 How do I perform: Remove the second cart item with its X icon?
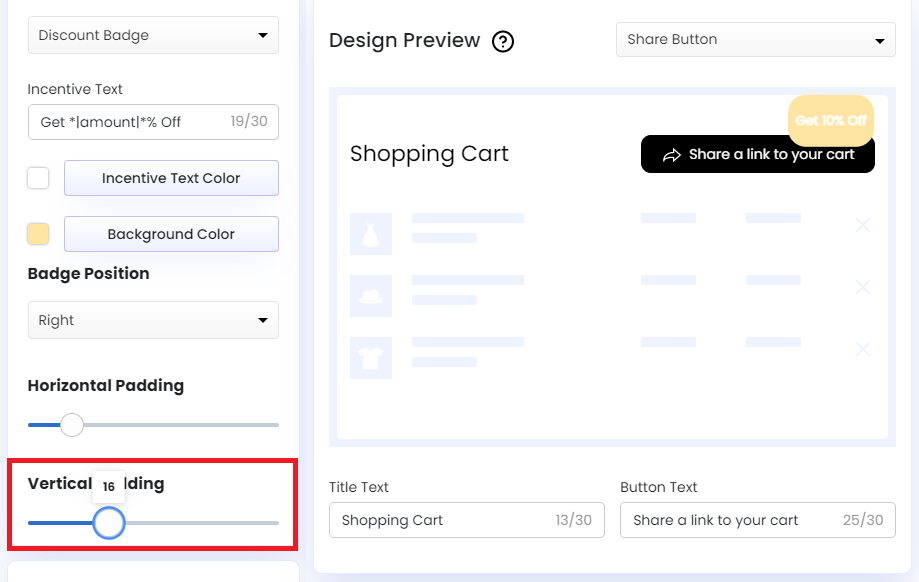862,287
